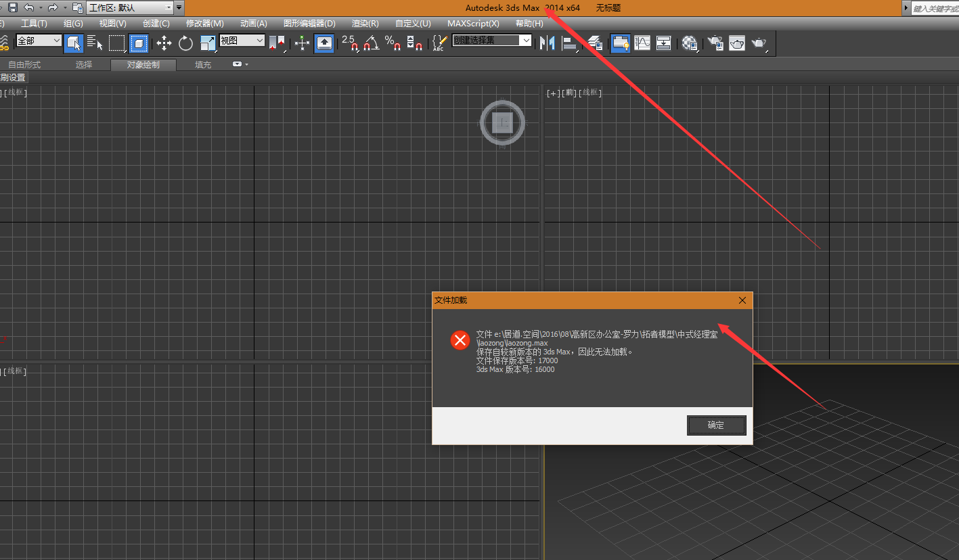Open the 创建选择集 named selection dropdown
This screenshot has width=959, height=560.
(x=492, y=41)
